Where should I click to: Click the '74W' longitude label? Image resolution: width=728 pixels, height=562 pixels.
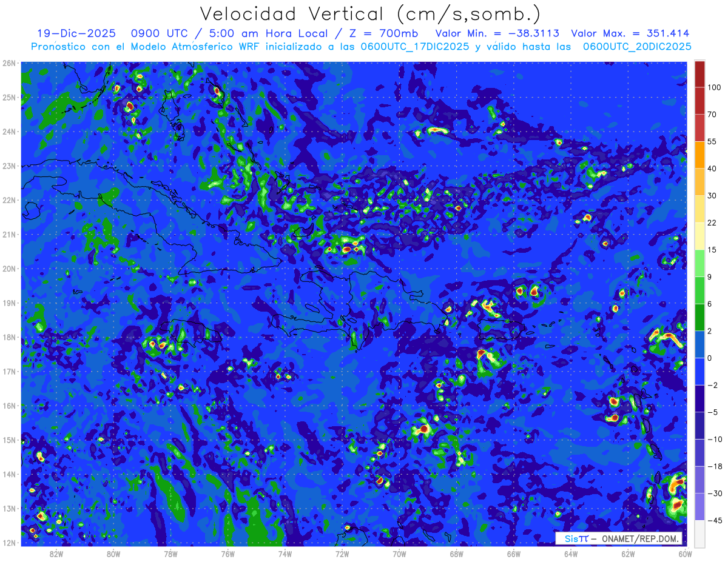(x=285, y=553)
